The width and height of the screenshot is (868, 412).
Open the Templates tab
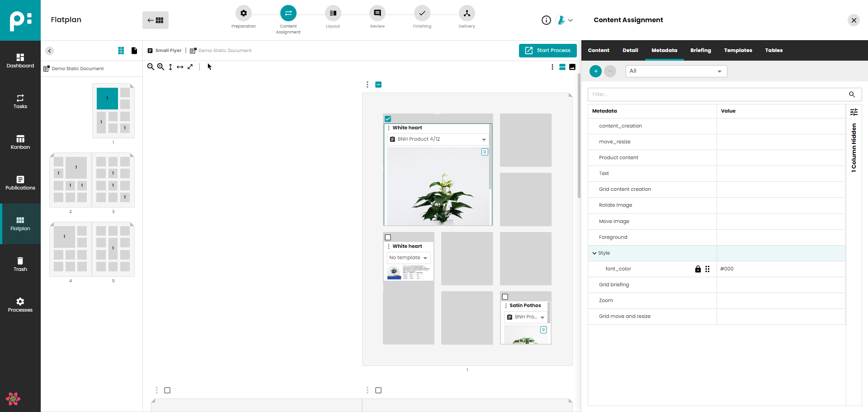point(738,51)
